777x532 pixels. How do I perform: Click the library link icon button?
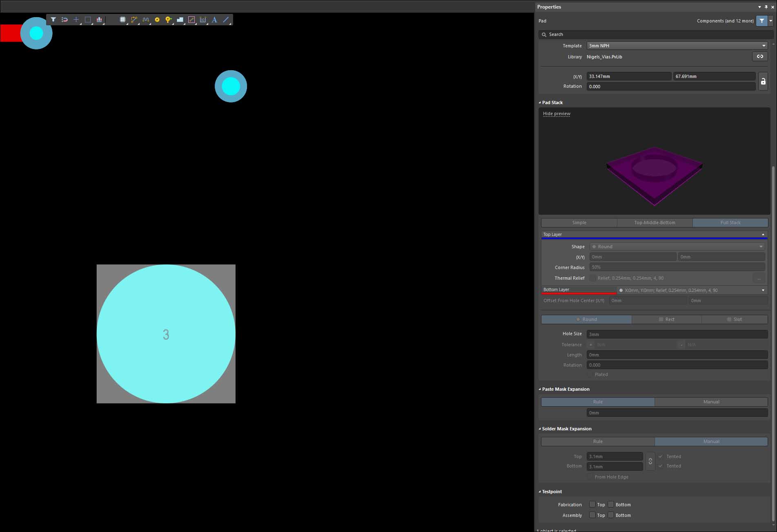(x=760, y=57)
